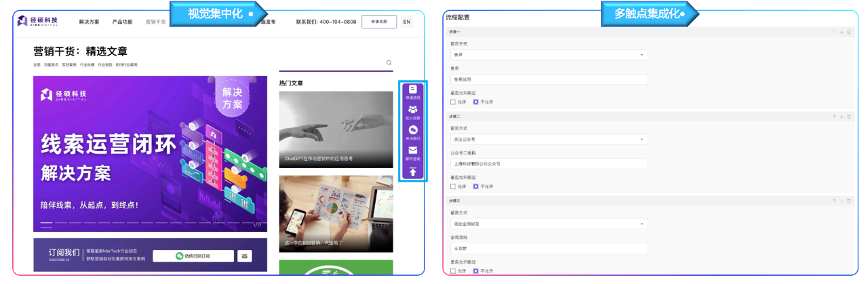Click the 关注我们 WeChat icon in sidebar
This screenshot has height=284, width=868.
tap(412, 130)
